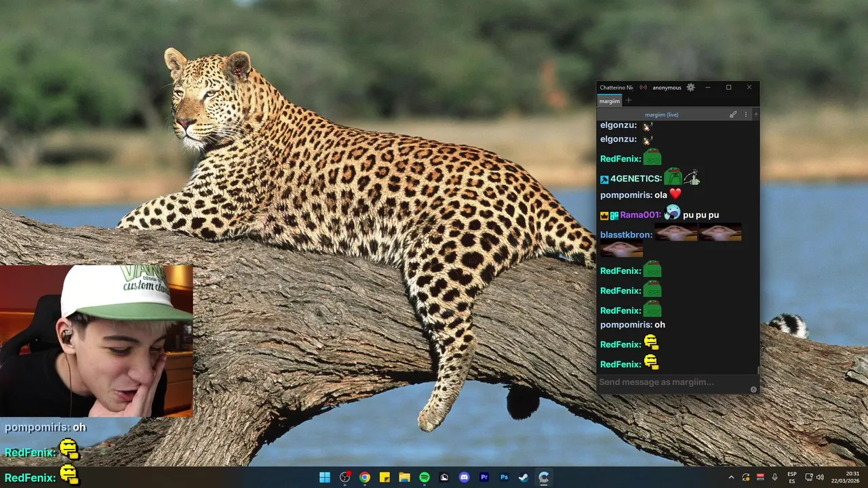Click blasstkbron username in chat
This screenshot has width=868, height=488.
[626, 235]
